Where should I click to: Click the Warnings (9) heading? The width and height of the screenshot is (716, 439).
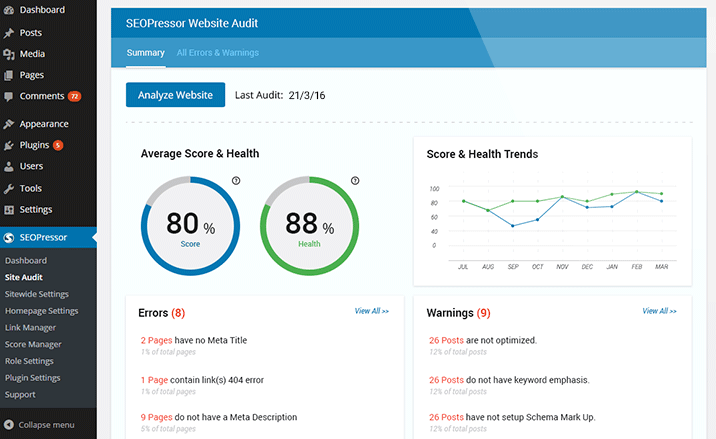click(458, 313)
